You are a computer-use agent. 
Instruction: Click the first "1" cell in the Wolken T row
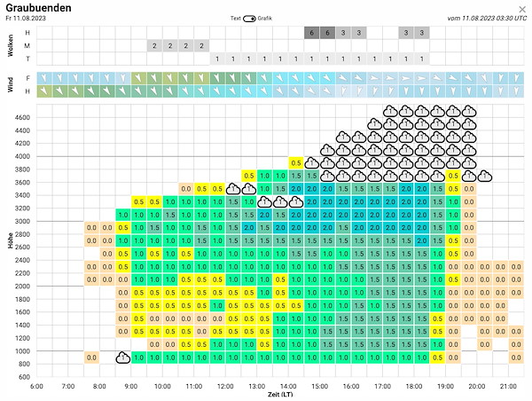217,59
